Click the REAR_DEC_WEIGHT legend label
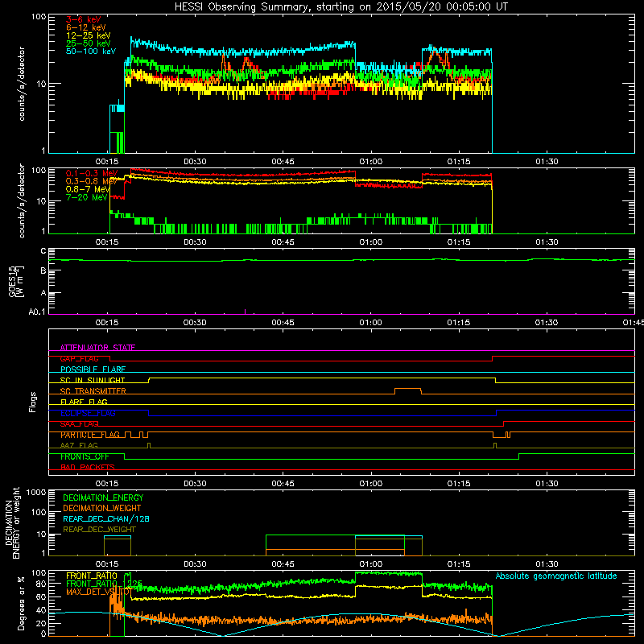 [x=99, y=530]
